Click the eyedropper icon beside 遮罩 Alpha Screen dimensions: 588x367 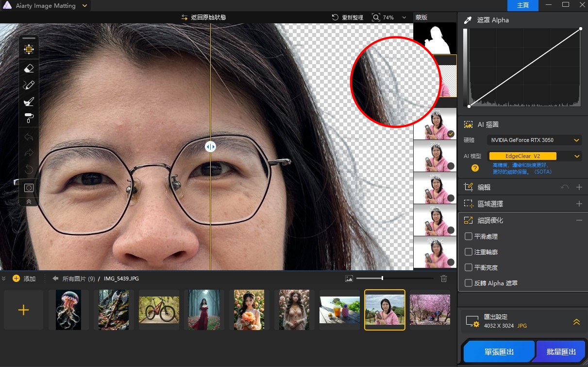tap(468, 20)
